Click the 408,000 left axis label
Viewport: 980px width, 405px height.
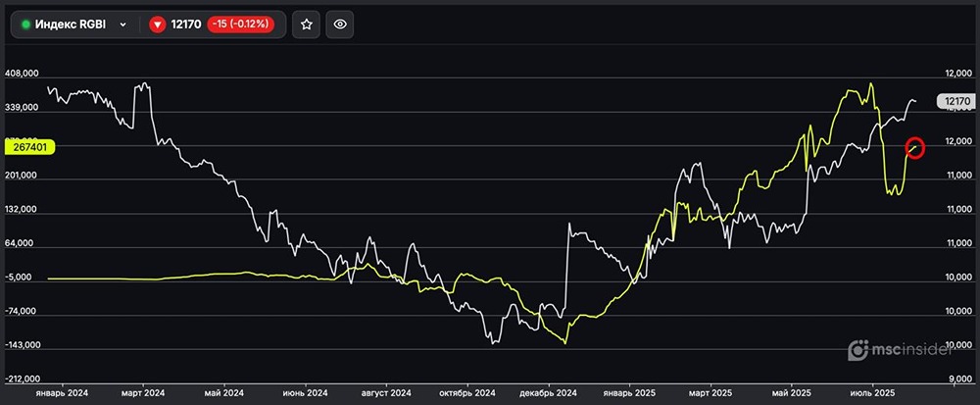click(x=22, y=74)
